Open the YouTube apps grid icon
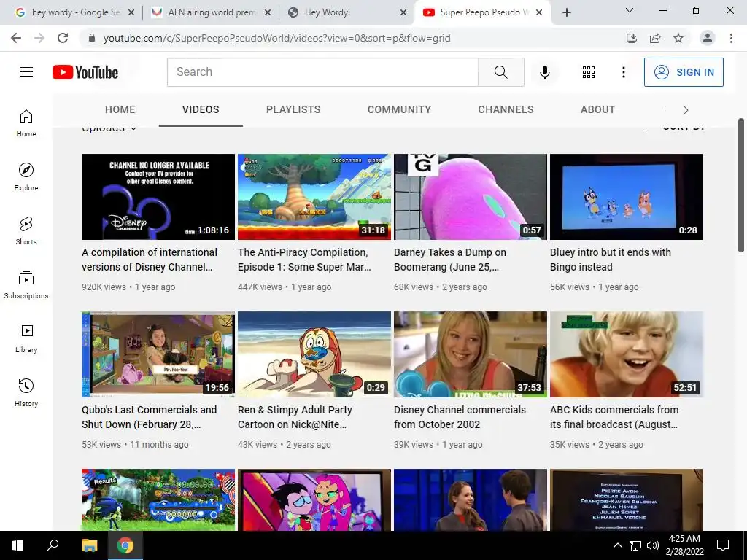 [589, 72]
